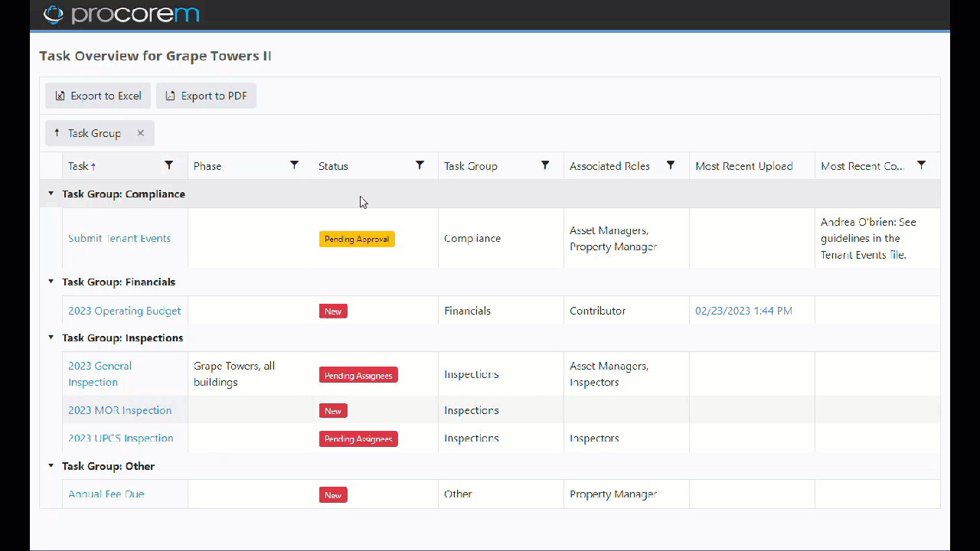Click the sort arrow on the Task Group chip
Image resolution: width=980 pixels, height=551 pixels.
[x=57, y=132]
